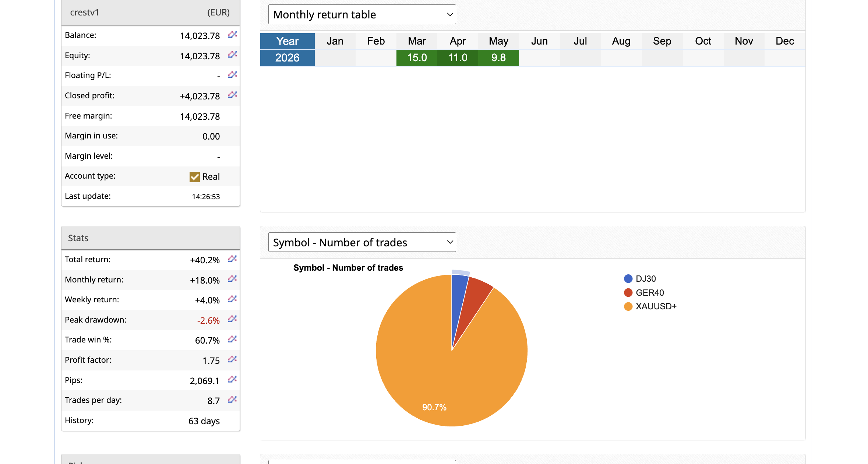The image size is (868, 464).
Task: Click the Free margin value 14,023.78
Action: [x=200, y=116]
